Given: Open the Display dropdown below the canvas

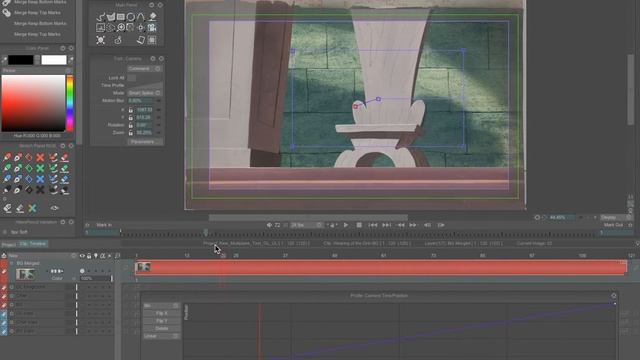Looking at the screenshot, I should 616,217.
